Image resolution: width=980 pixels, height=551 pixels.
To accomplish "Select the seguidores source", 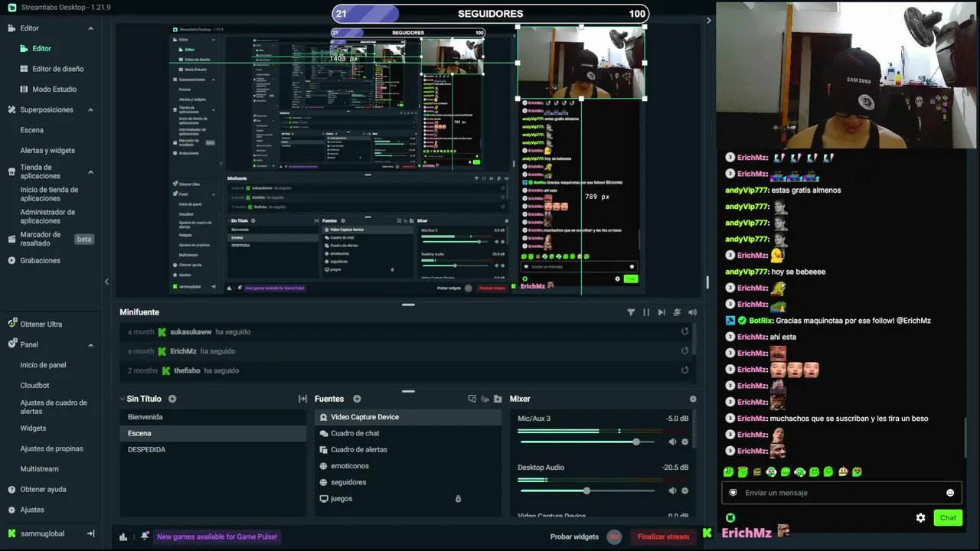I will tap(408, 482).
